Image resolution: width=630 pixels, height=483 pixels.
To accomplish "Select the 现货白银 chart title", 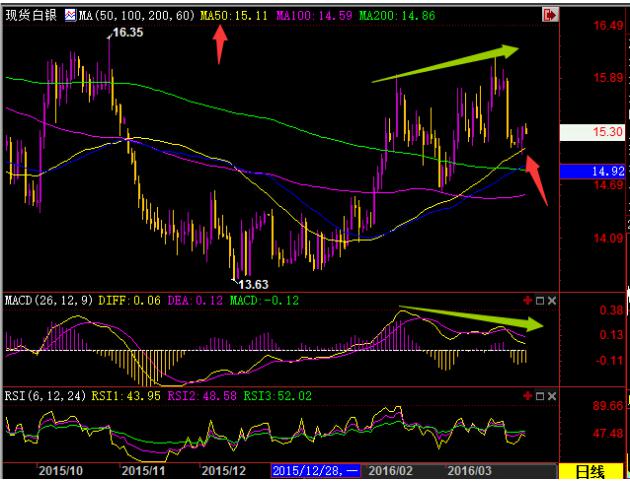I will point(32,16).
